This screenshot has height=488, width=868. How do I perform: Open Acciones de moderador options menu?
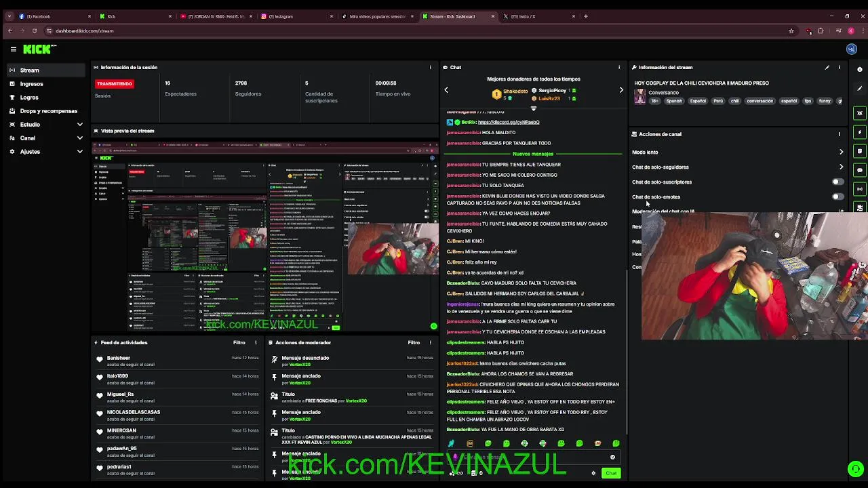coord(430,342)
